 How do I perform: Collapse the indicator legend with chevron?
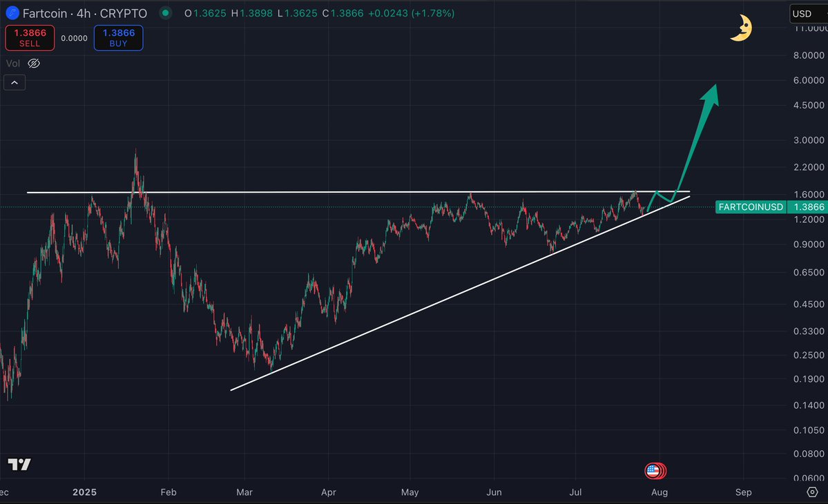point(15,83)
